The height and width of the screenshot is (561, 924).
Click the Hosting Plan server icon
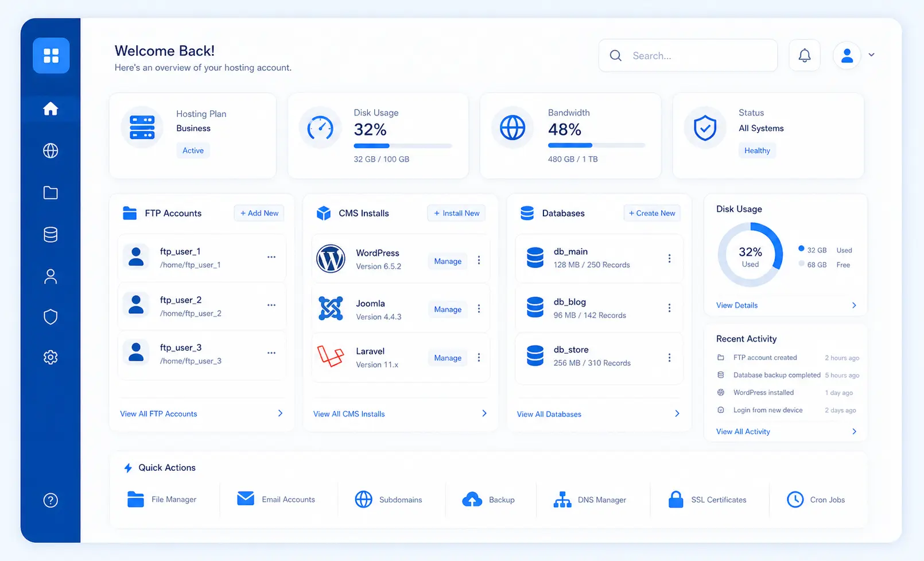(142, 127)
